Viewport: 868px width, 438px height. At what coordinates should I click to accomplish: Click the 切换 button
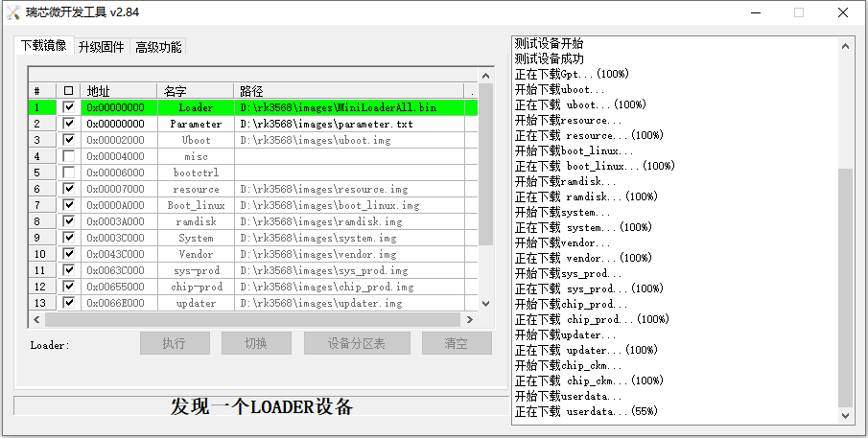pyautogui.click(x=256, y=343)
